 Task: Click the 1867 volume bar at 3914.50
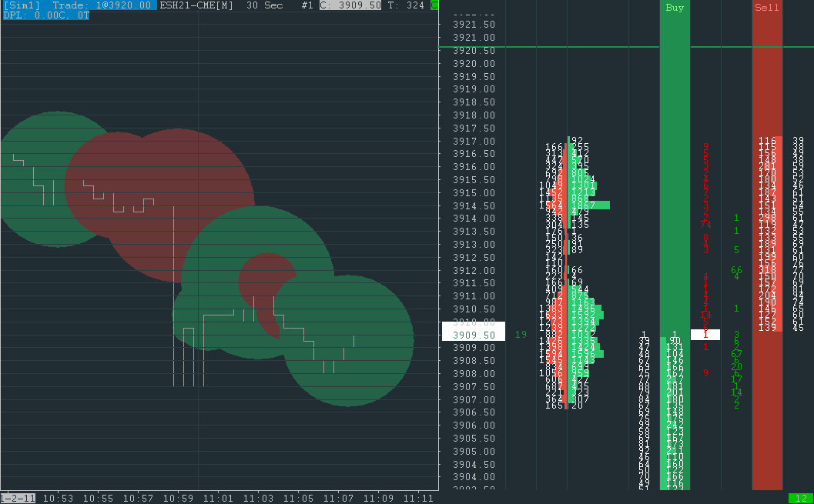tap(590, 205)
